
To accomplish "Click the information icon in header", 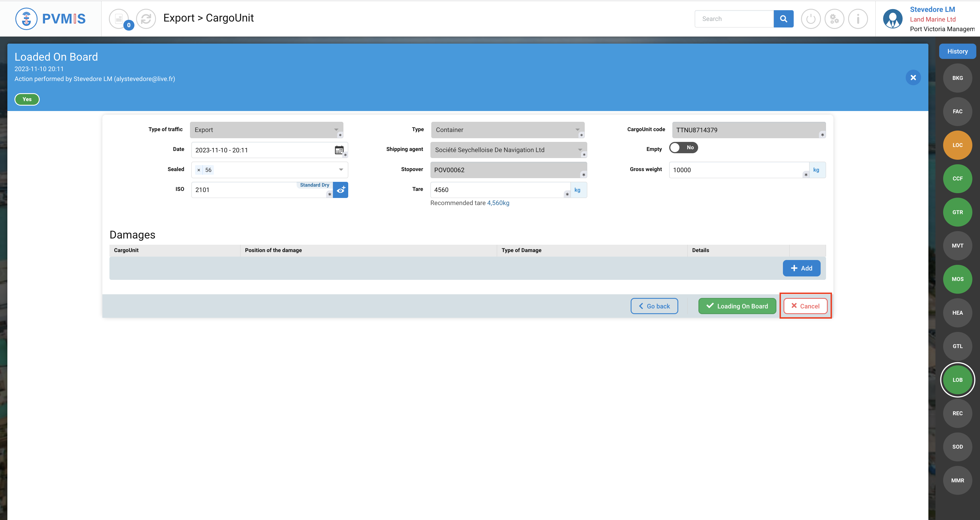I will pyautogui.click(x=858, y=19).
